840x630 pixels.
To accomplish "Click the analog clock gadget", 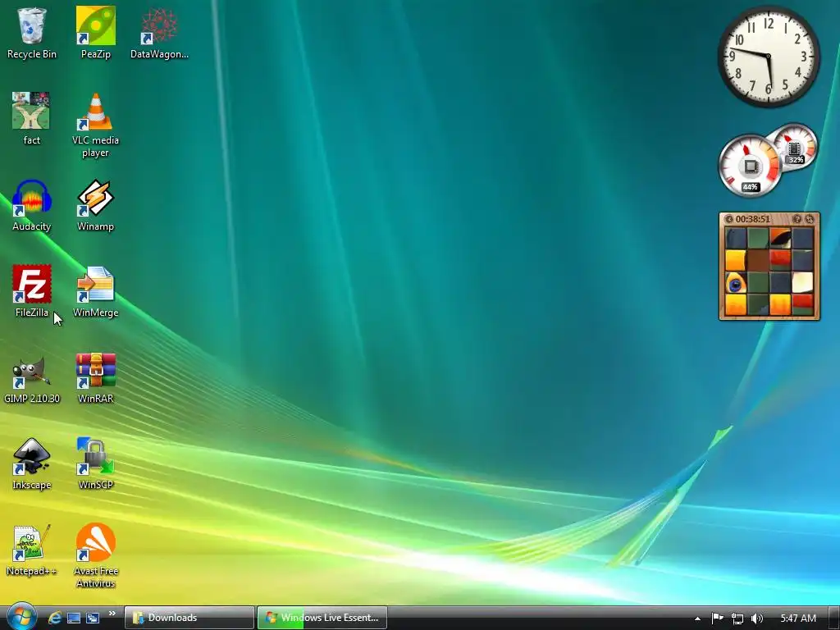I will pyautogui.click(x=769, y=57).
